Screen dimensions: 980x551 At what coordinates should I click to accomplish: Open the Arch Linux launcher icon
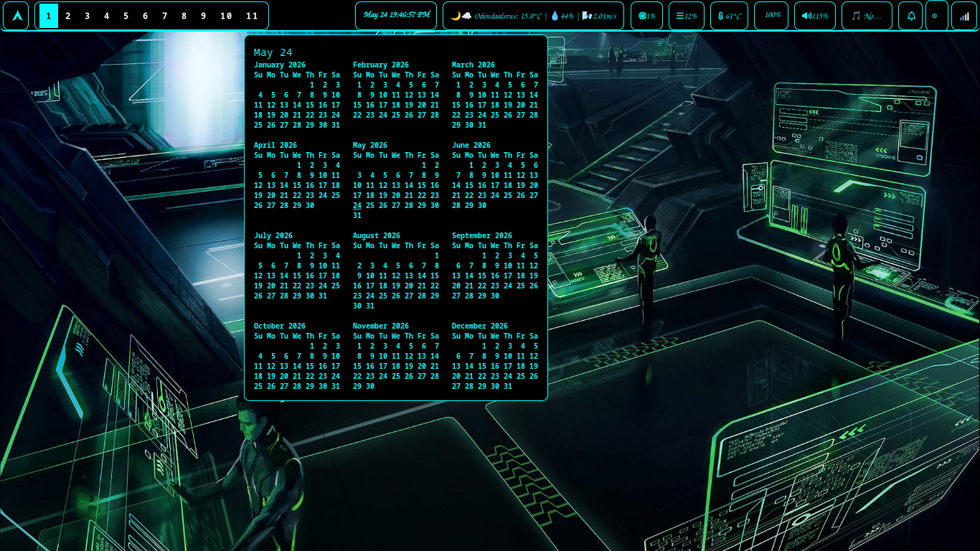(x=17, y=16)
